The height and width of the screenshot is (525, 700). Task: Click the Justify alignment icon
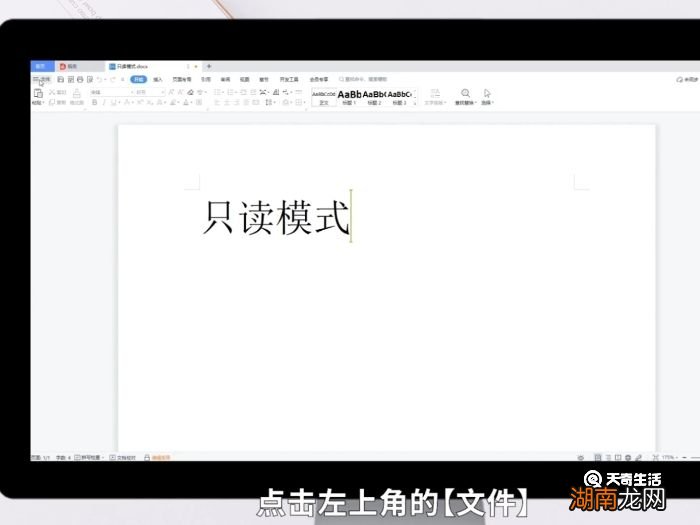click(246, 102)
